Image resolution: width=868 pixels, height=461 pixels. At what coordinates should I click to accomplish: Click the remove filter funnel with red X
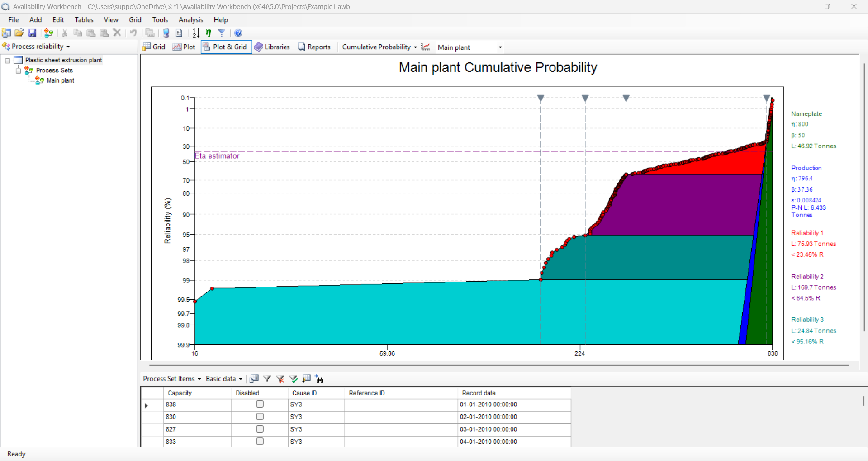tap(280, 379)
